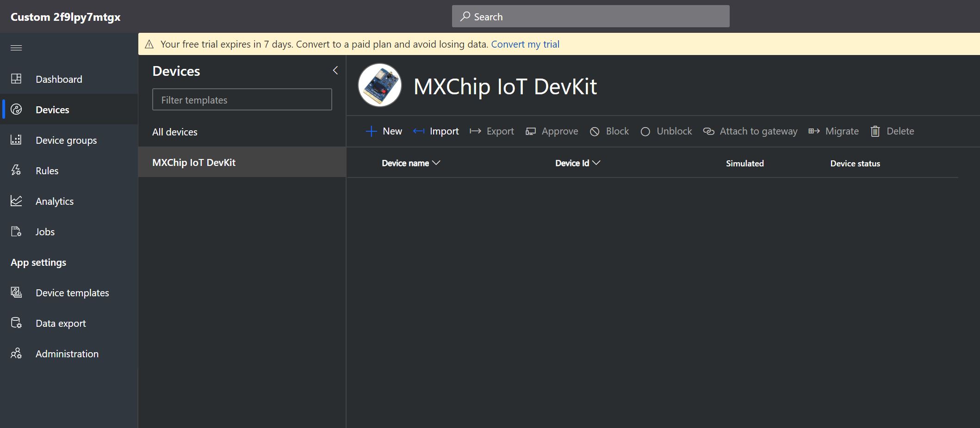980x428 pixels.
Task: Select MXChip IoT DevKit template
Action: 194,163
